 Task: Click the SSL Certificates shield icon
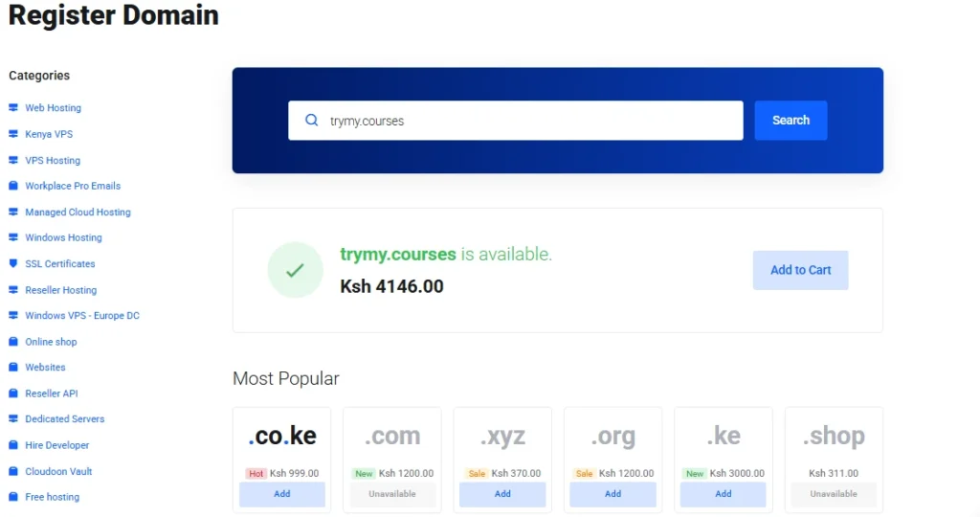13,264
